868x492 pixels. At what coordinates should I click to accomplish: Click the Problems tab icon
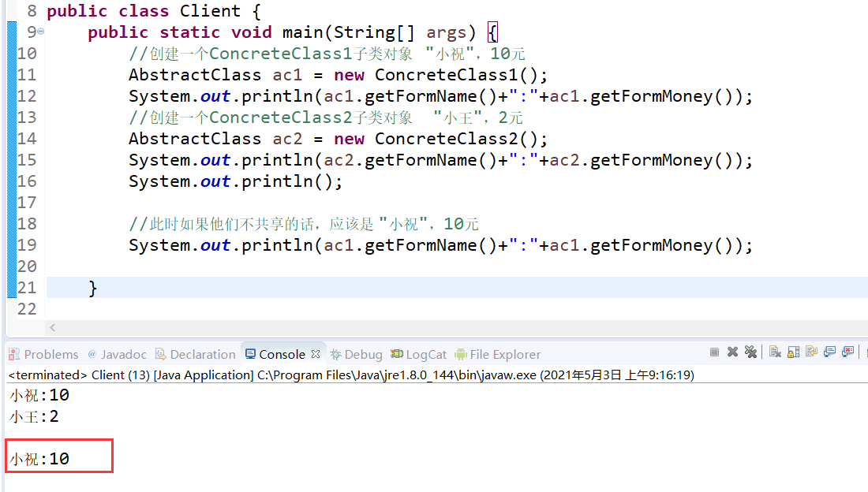(x=14, y=354)
